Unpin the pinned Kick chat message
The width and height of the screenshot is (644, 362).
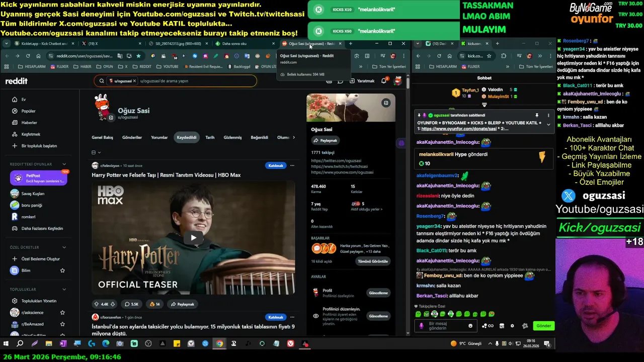pyautogui.click(x=537, y=115)
